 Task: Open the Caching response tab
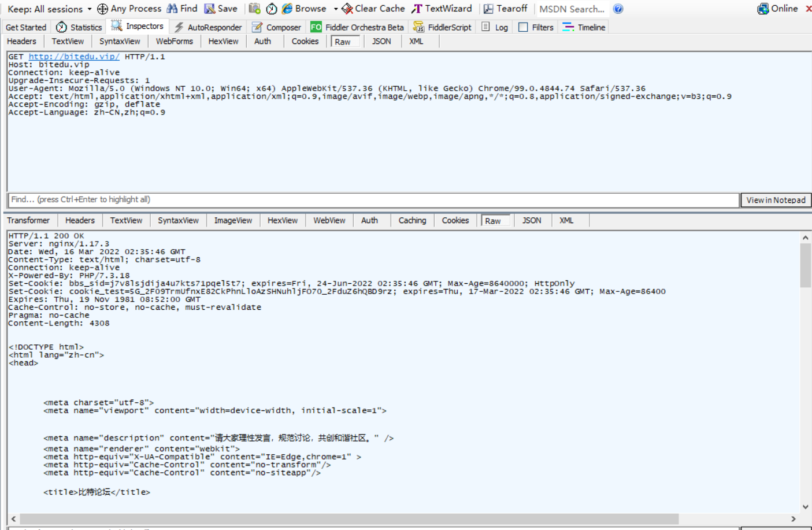pos(412,221)
